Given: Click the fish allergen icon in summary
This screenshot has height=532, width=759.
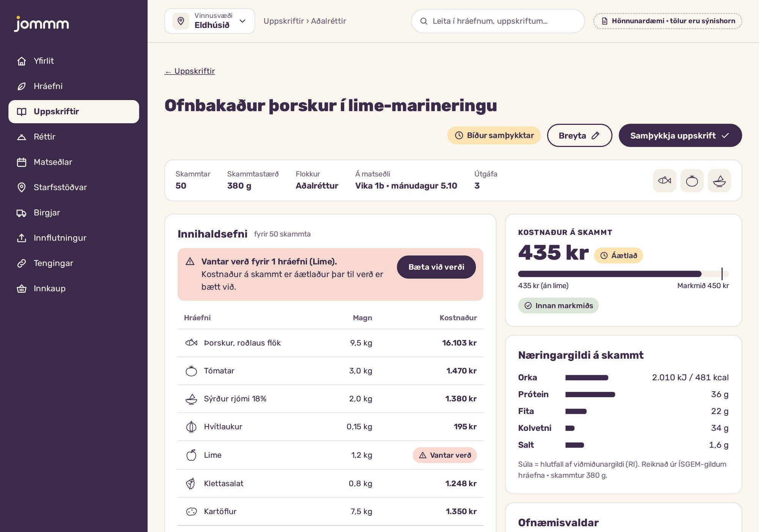Looking at the screenshot, I should [x=665, y=181].
